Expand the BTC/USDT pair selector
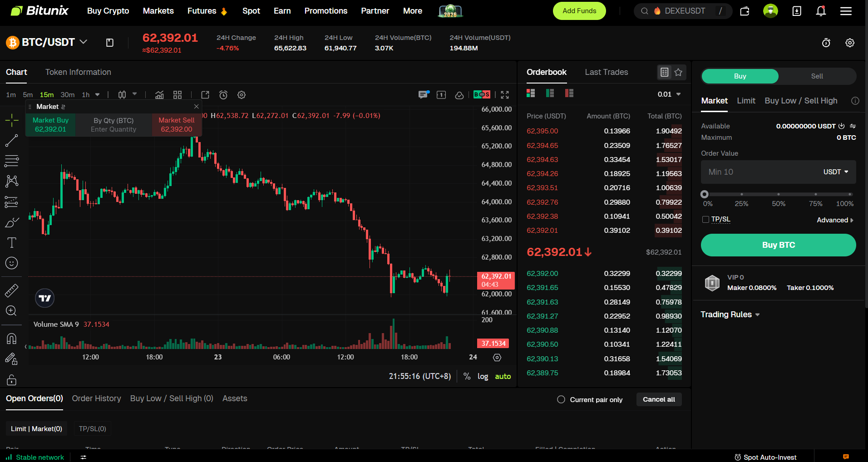Viewport: 868px width, 462px height. pyautogui.click(x=84, y=42)
